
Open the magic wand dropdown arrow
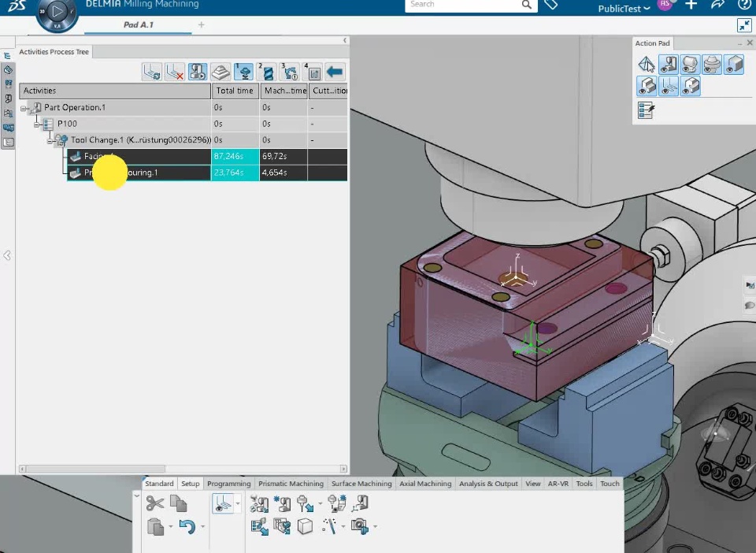coord(343,526)
